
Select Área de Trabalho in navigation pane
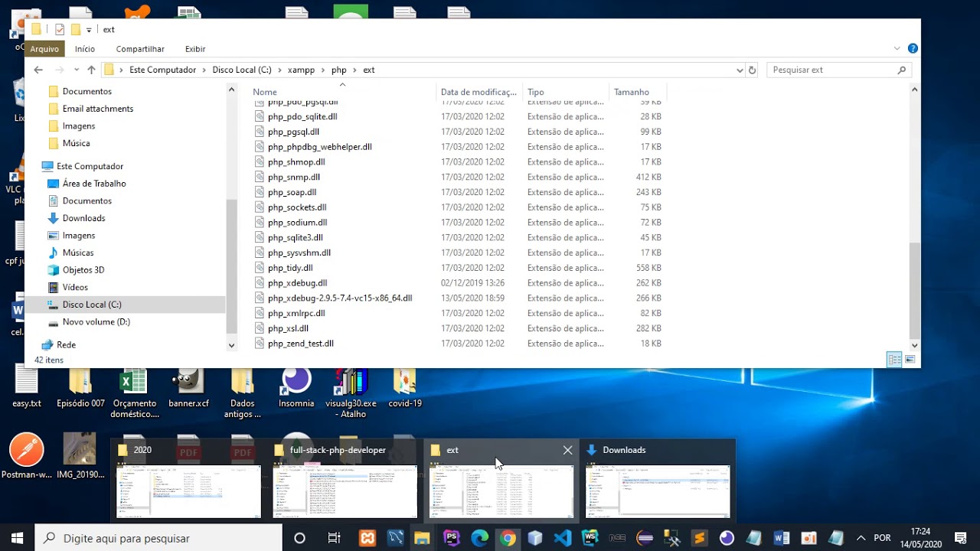(93, 184)
